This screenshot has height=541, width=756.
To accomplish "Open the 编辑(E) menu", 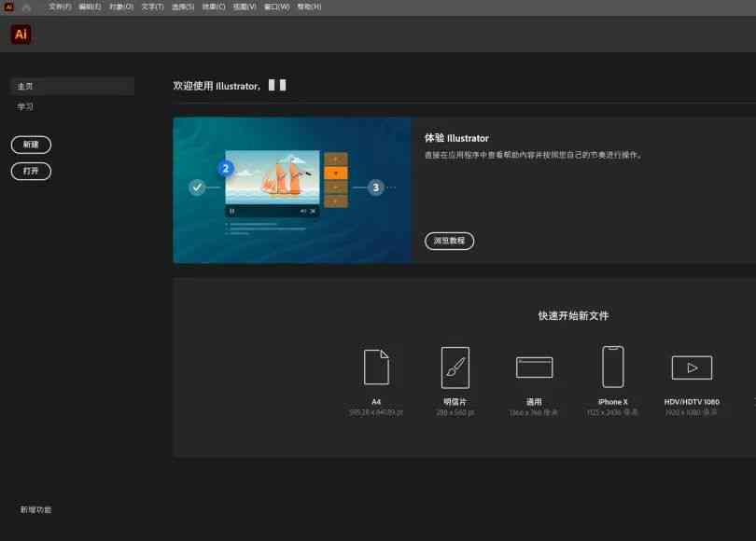I will (x=91, y=7).
